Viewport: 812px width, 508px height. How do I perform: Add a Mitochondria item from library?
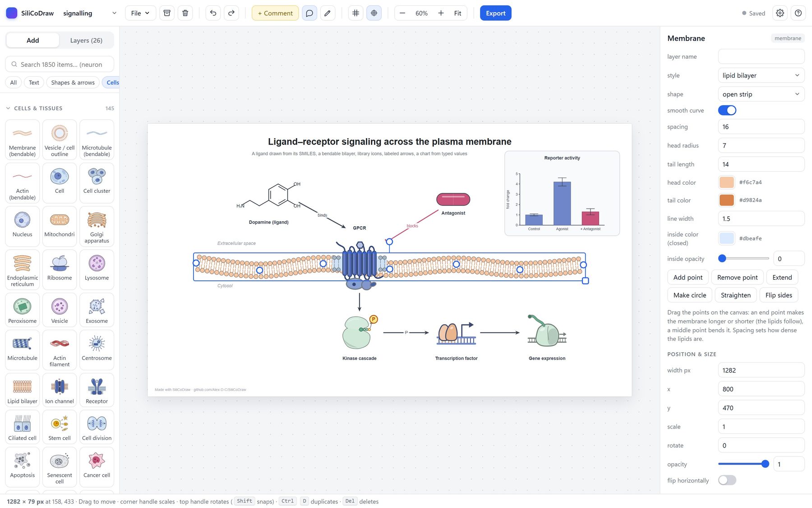coord(60,226)
